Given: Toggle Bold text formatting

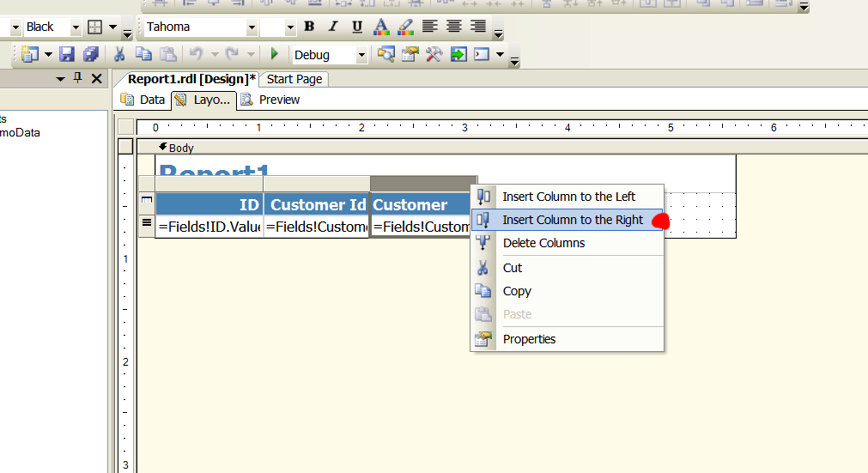Looking at the screenshot, I should click(309, 27).
